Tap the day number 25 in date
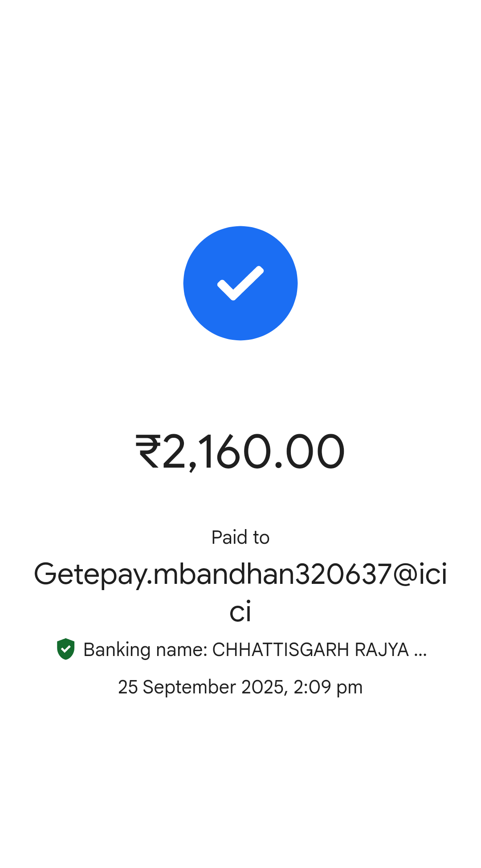 [x=128, y=687]
